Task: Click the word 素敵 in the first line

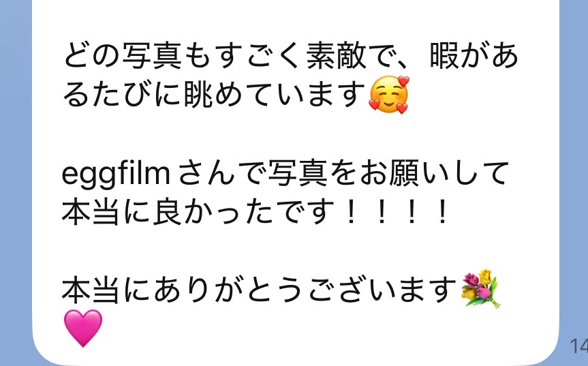Action: [x=336, y=57]
